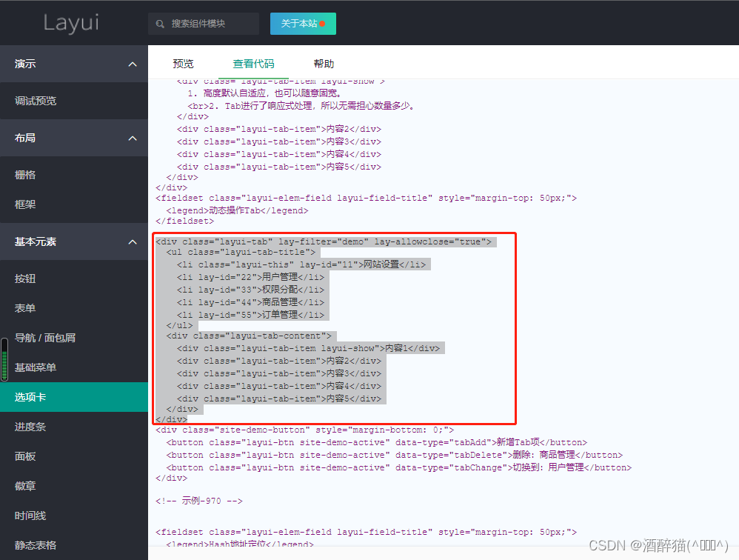Select 时间线 in the sidebar
739x560 pixels.
(x=35, y=516)
